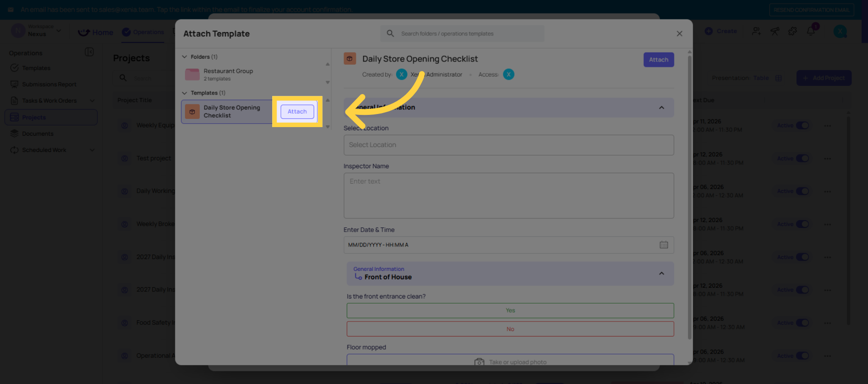Open the integrations puzzle icon
This screenshot has height=384, width=868.
pos(793,31)
